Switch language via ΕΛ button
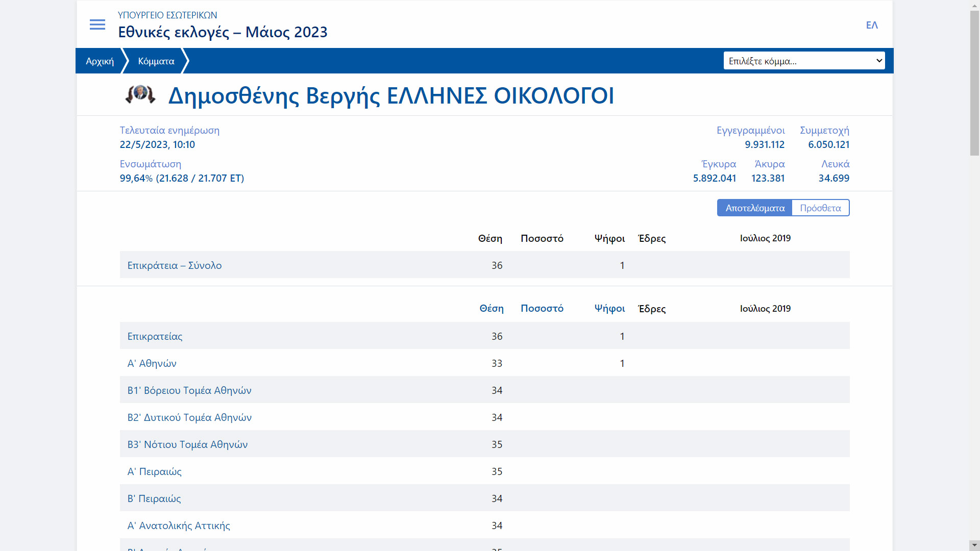980x551 pixels. tap(872, 25)
